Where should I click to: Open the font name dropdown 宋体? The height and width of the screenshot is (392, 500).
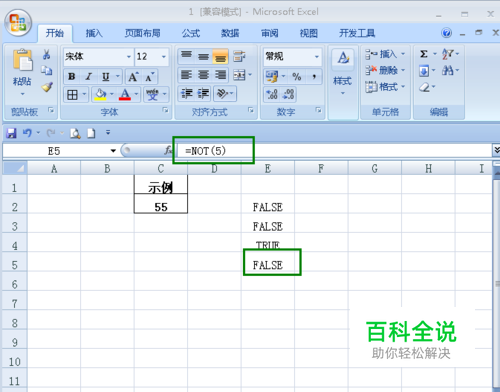coord(129,56)
